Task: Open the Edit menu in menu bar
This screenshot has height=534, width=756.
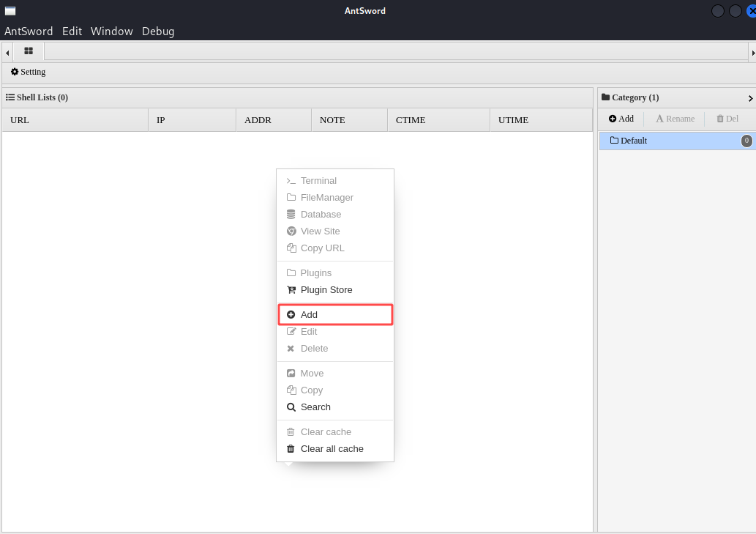Action: tap(72, 31)
